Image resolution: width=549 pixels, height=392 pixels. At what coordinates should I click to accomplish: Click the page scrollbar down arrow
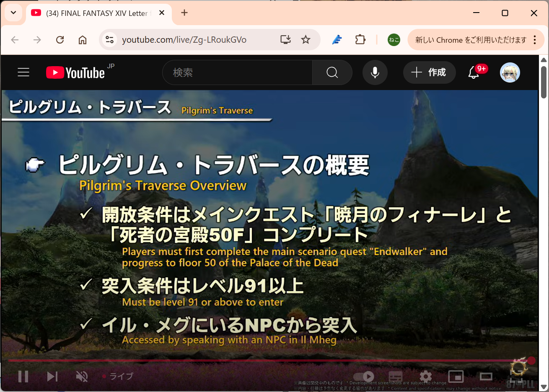(544, 387)
